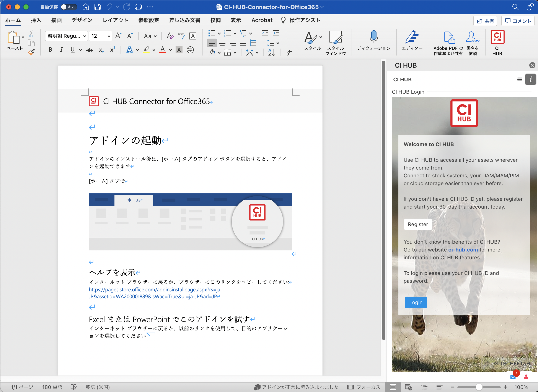Toggle the AutoSave switch
Viewport: 538px width, 392px height.
(68, 7)
